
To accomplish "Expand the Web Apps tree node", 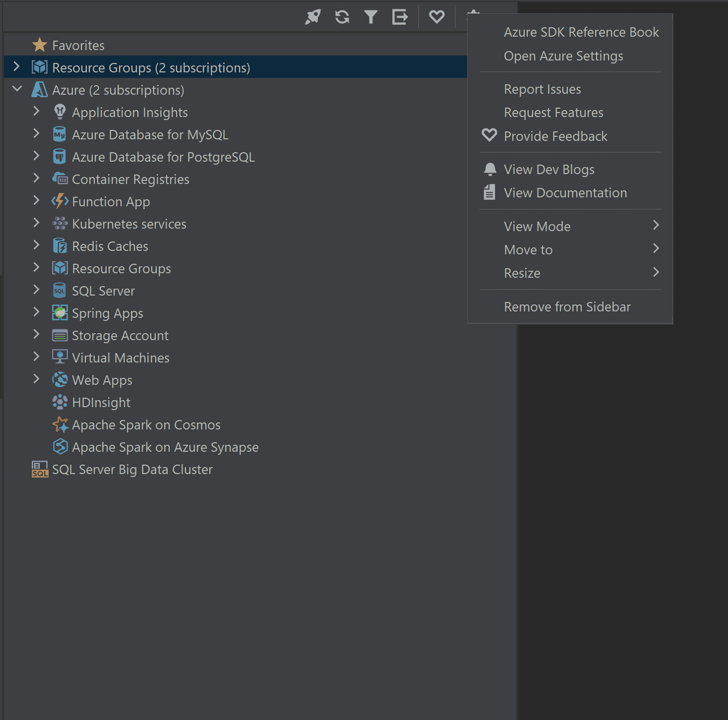I will point(36,379).
